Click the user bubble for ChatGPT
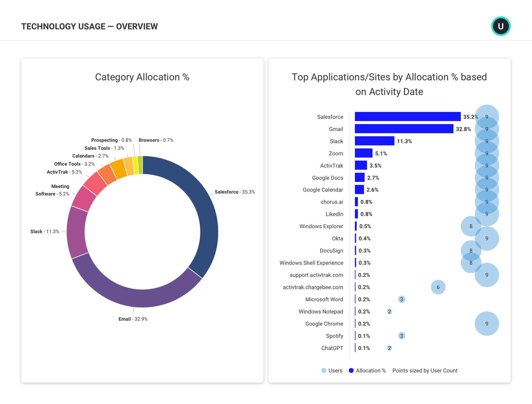The width and height of the screenshot is (532, 404). tap(389, 348)
